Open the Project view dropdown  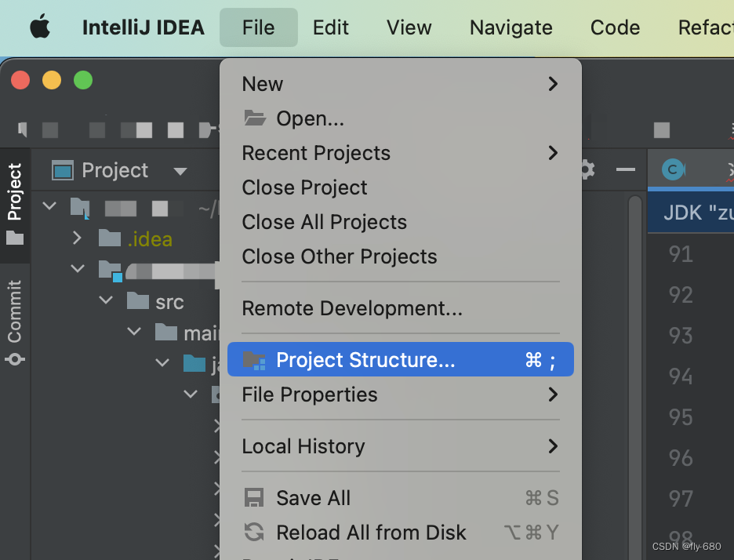click(x=180, y=171)
